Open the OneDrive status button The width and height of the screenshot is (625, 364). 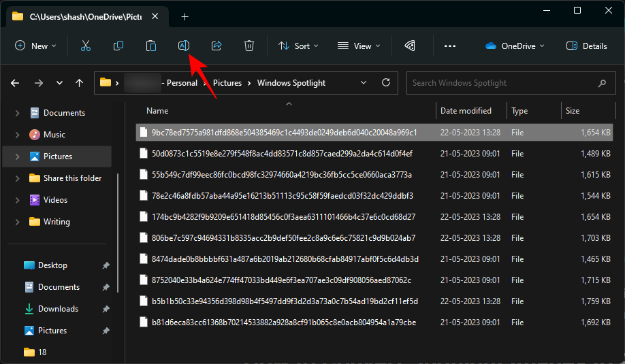click(515, 46)
